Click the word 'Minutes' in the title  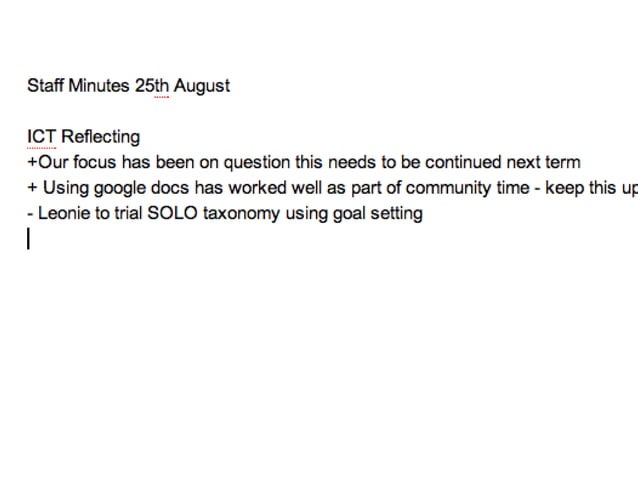(99, 86)
